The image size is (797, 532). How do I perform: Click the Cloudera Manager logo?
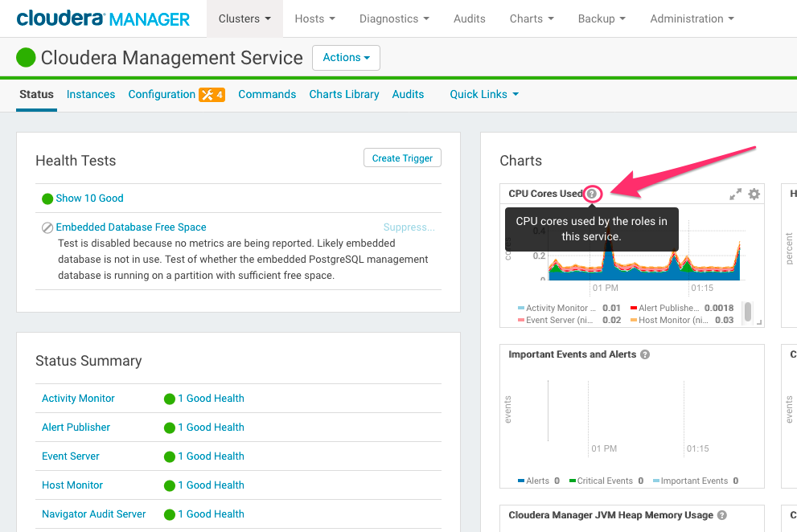tap(103, 18)
